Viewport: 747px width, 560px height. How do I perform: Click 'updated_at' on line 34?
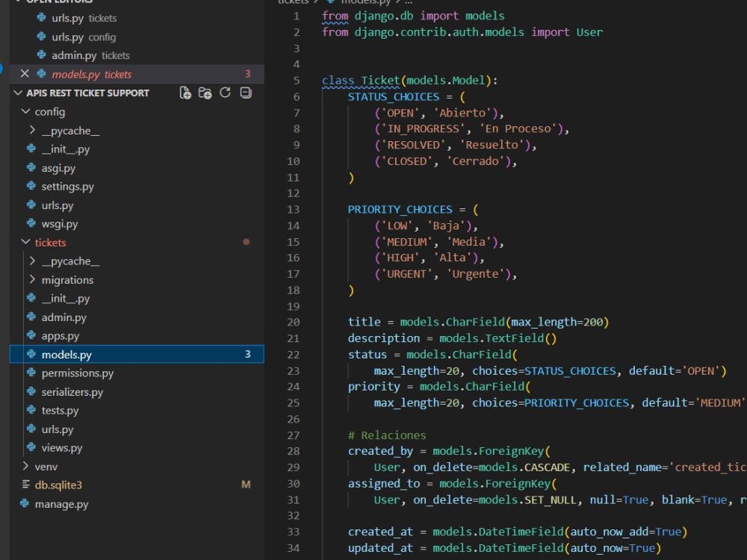tap(380, 548)
